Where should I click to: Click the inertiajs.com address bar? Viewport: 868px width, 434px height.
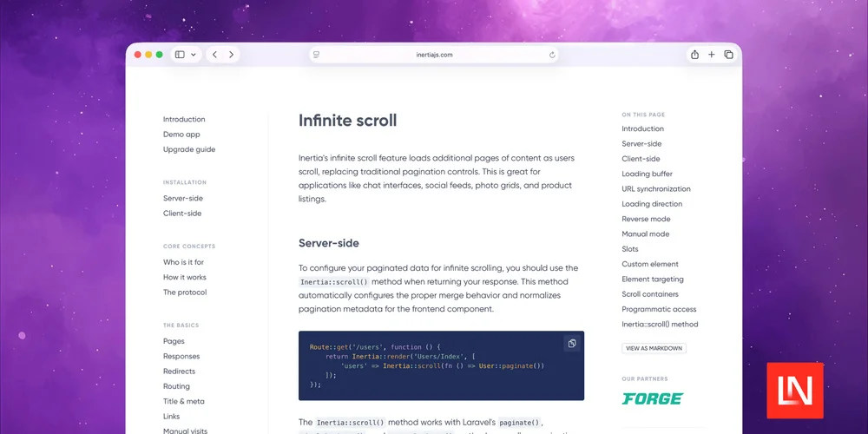pos(434,55)
